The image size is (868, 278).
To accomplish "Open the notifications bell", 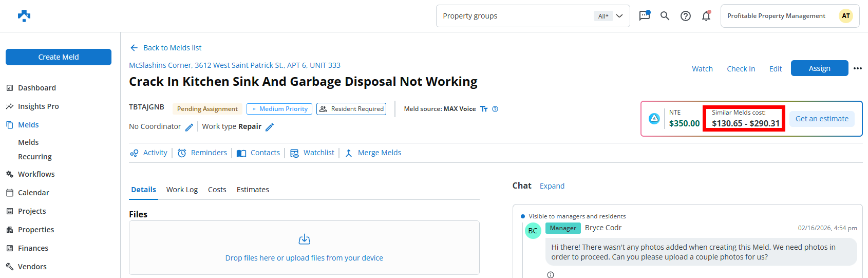I will pos(706,16).
